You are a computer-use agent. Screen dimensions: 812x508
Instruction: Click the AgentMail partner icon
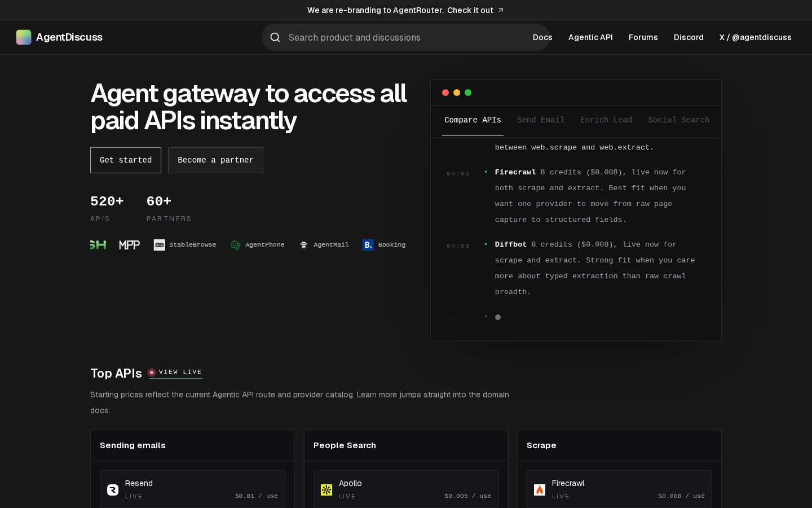[x=303, y=245]
